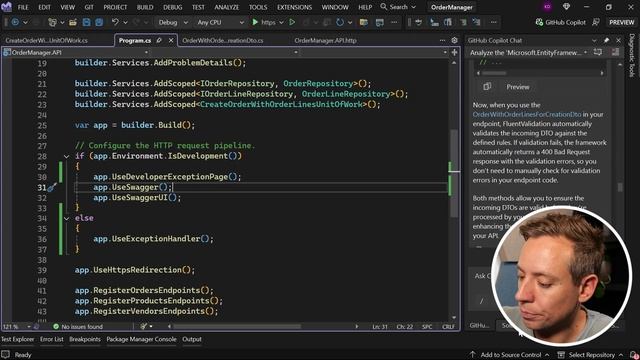Click the Save icon in the toolbar
The image size is (640, 360).
pyautogui.click(x=86, y=22)
